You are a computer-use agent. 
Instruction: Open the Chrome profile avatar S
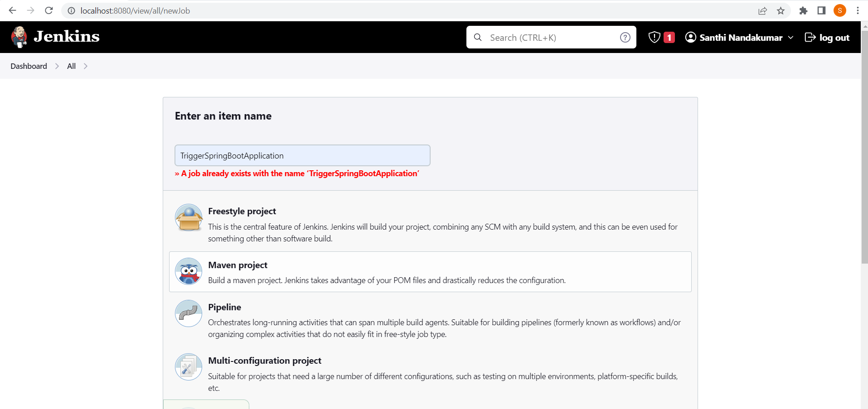coord(840,10)
